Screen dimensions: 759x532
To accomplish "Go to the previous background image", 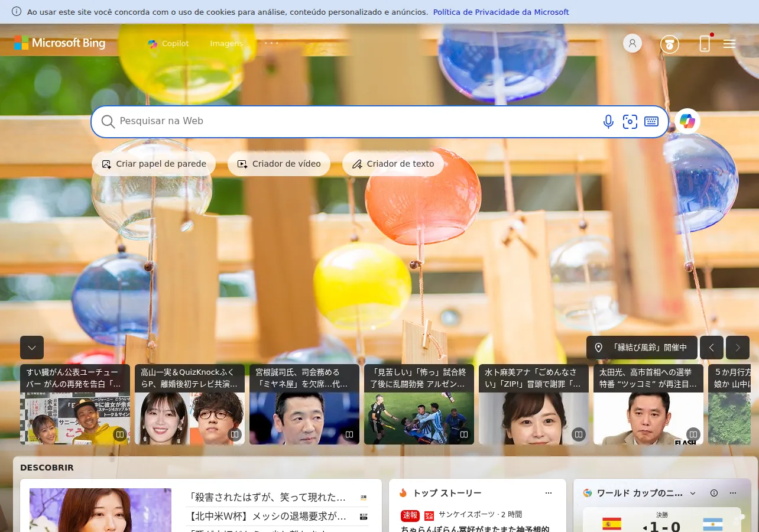I will [x=712, y=348].
